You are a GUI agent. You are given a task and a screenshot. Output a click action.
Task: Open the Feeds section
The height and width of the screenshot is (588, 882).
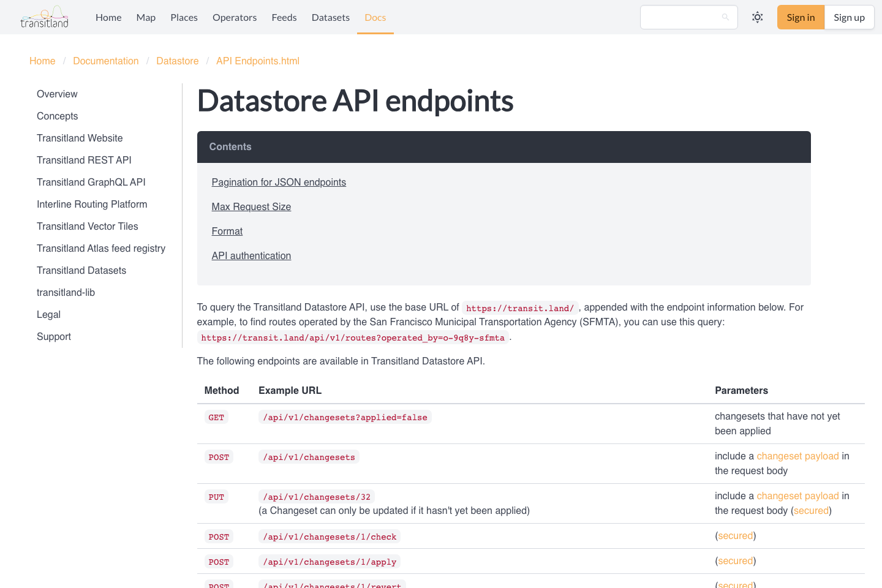click(284, 17)
